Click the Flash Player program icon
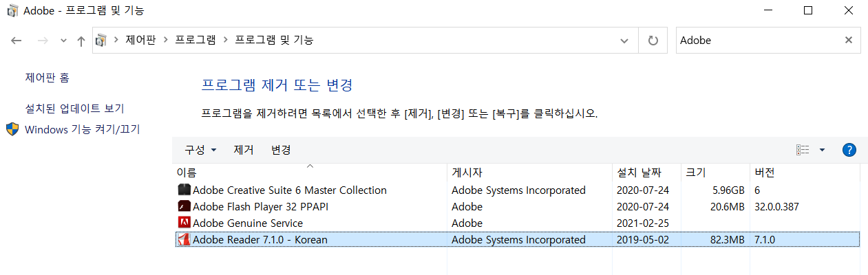 pyautogui.click(x=184, y=206)
